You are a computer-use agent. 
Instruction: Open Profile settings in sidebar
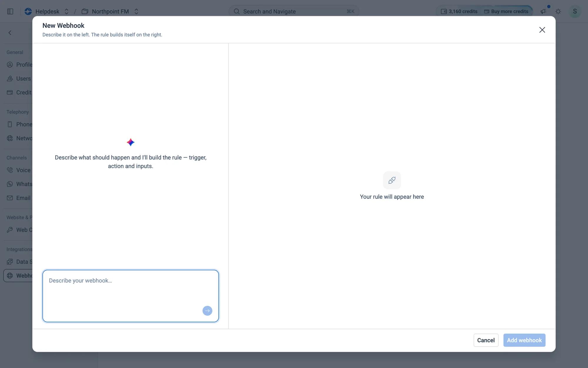click(19, 65)
